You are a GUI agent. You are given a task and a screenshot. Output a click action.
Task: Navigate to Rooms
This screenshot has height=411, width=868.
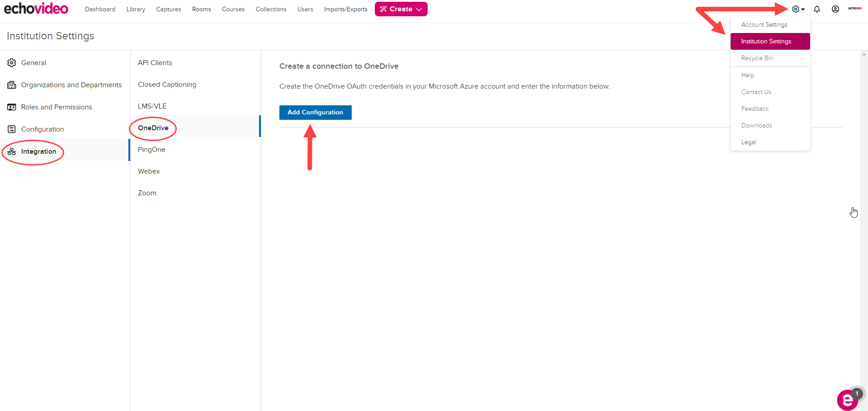pyautogui.click(x=201, y=9)
